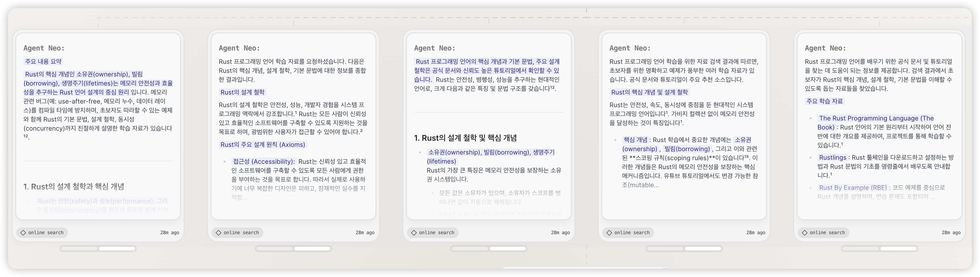980x277 pixels.
Task: Click the diamond icon on fifth card's online search chip
Action: pyautogui.click(x=805, y=233)
